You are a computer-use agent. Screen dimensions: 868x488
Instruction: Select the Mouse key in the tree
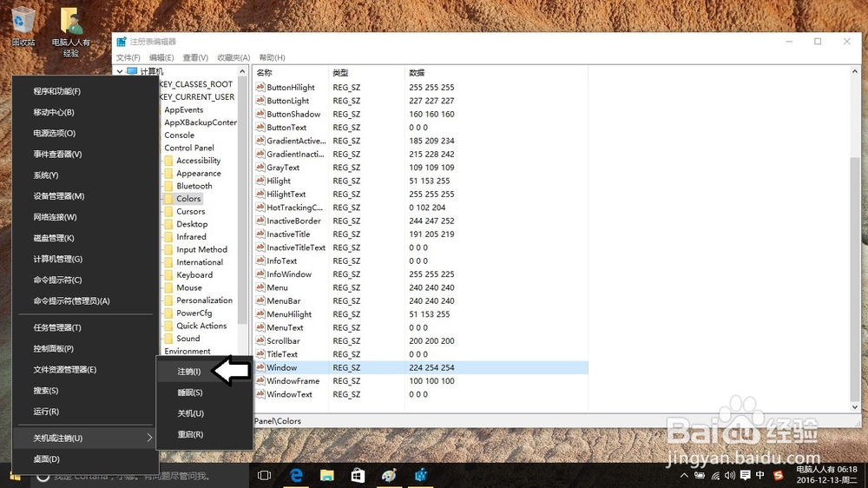coord(189,288)
